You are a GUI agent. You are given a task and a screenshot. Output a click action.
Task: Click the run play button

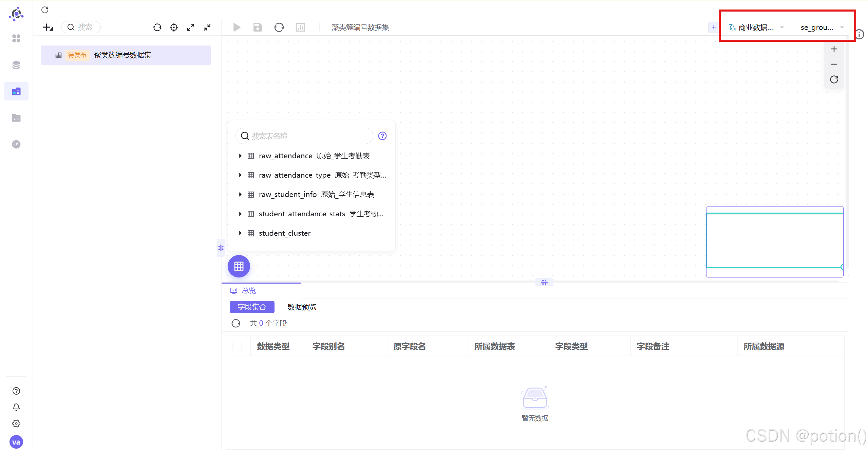237,27
